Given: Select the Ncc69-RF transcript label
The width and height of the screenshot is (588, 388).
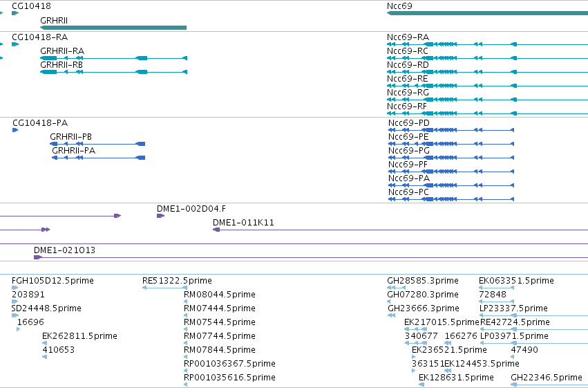Looking at the screenshot, I should pos(407,107).
